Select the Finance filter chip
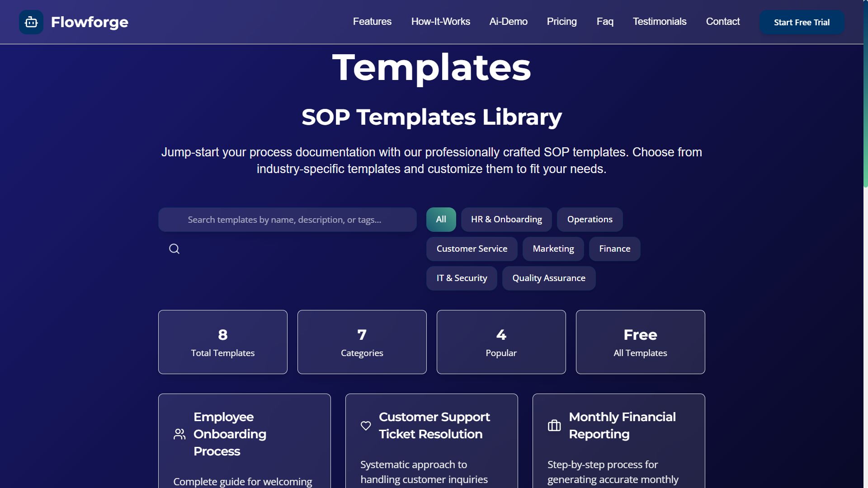Screen dimensions: 868x488 click(x=614, y=249)
